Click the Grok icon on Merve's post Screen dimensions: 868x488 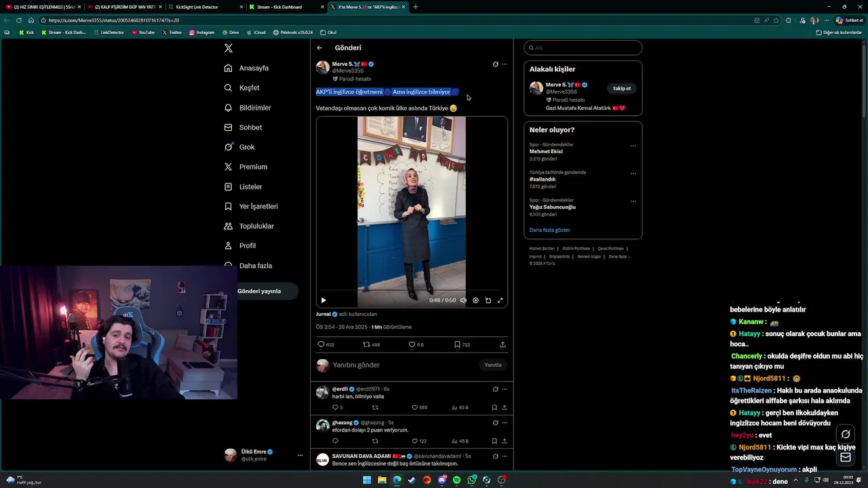[495, 64]
